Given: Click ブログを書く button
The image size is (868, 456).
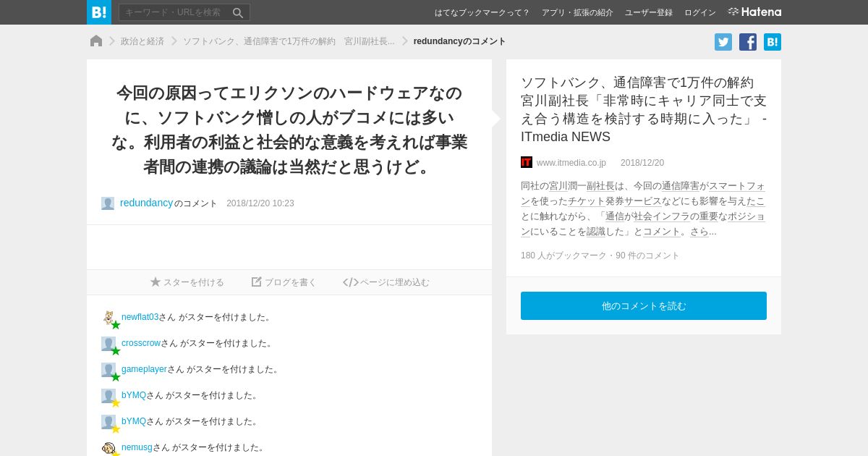Looking at the screenshot, I should coord(284,282).
